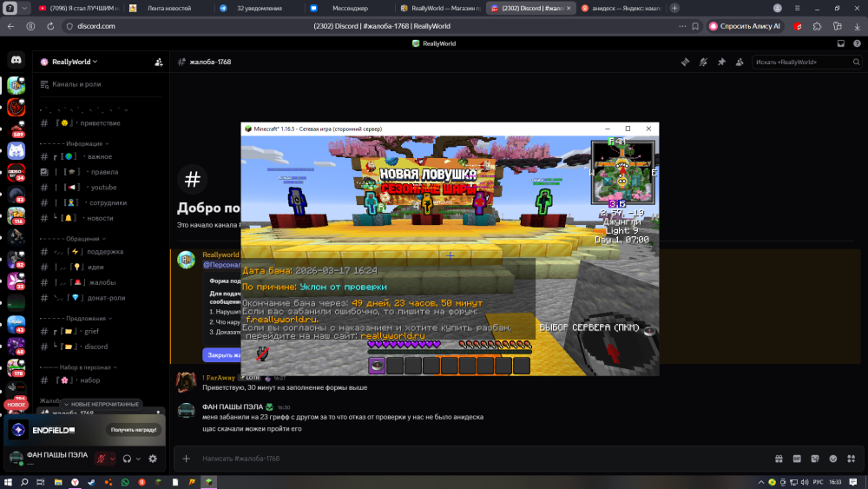Open the gift icon in message bar
868x489 pixels.
tap(779, 459)
